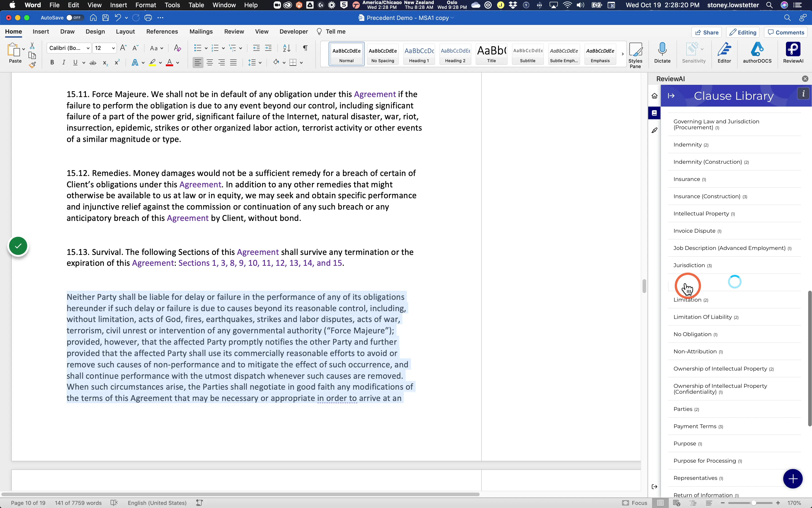Collapse Clause Library with the arrow icon
Viewport: 812px width, 508px height.
click(x=671, y=96)
